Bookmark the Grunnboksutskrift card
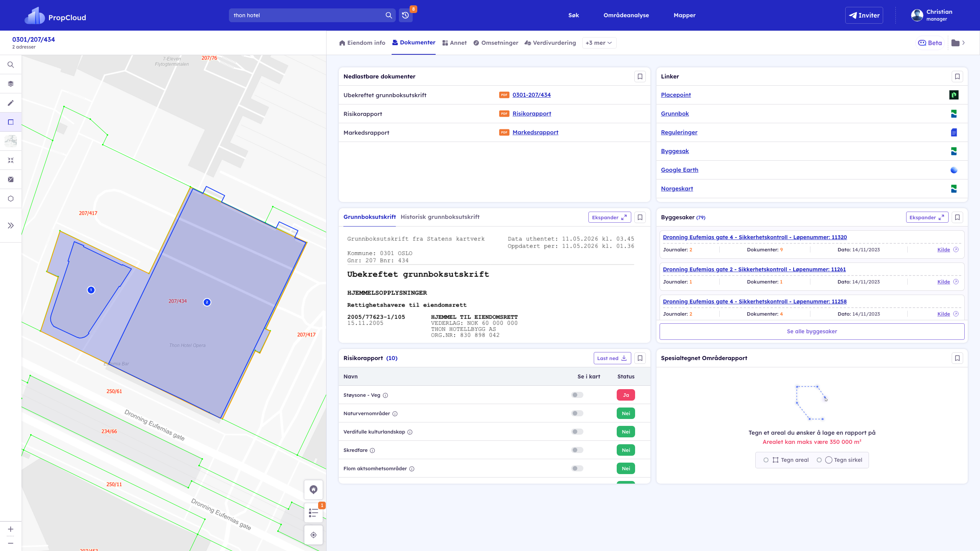Image resolution: width=980 pixels, height=551 pixels. 640,217
